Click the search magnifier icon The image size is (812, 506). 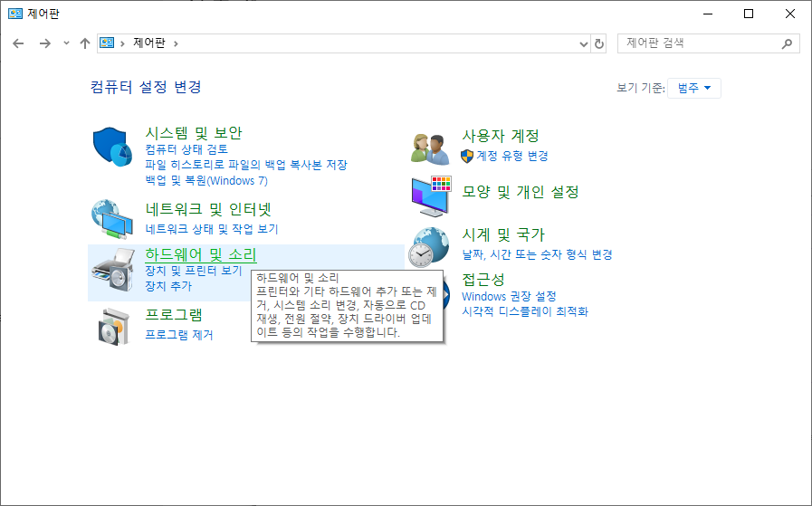(788, 43)
